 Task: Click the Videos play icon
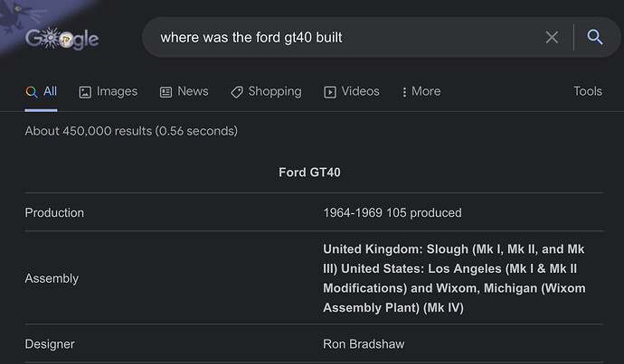point(330,91)
